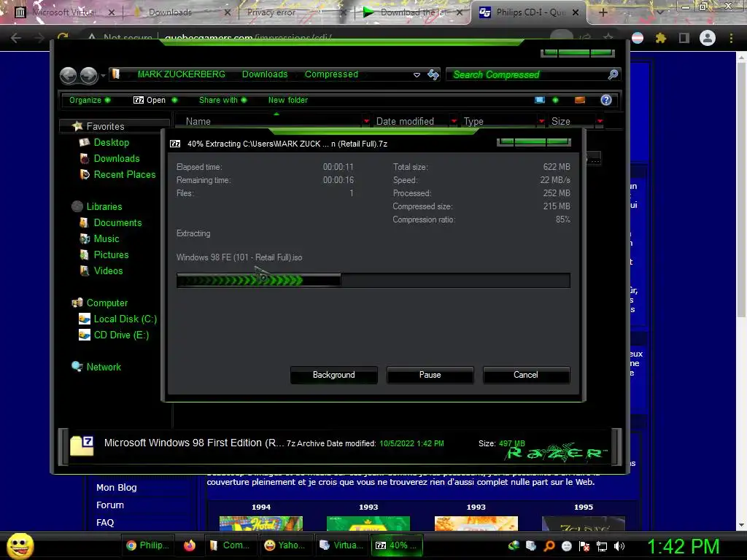Viewport: 747px width, 560px height.
Task: Click Background button in 7-Zip dialog
Action: click(333, 375)
